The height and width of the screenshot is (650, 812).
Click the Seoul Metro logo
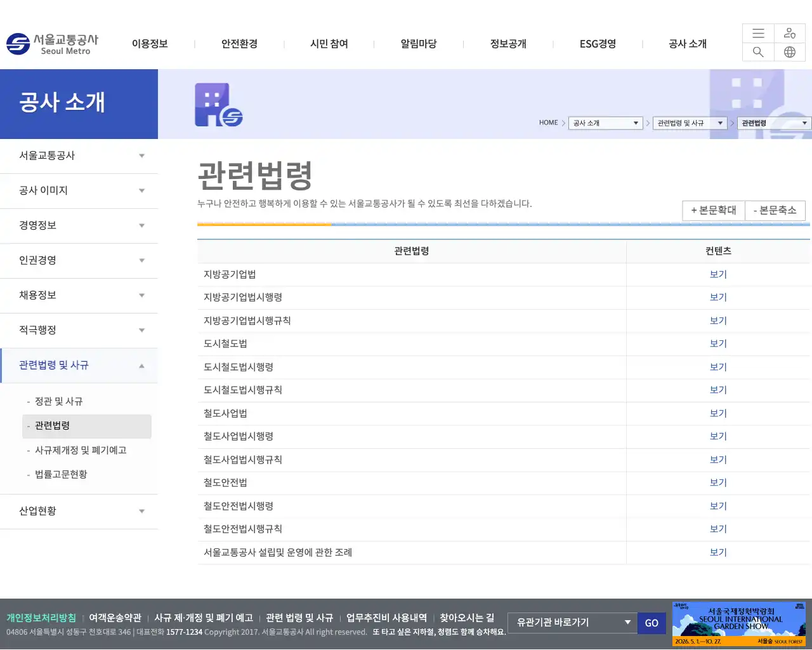[x=53, y=44]
